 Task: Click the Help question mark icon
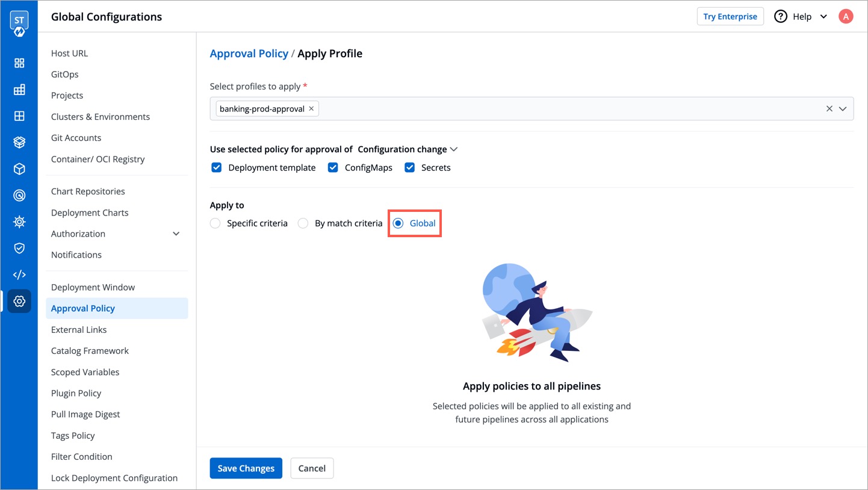click(781, 17)
